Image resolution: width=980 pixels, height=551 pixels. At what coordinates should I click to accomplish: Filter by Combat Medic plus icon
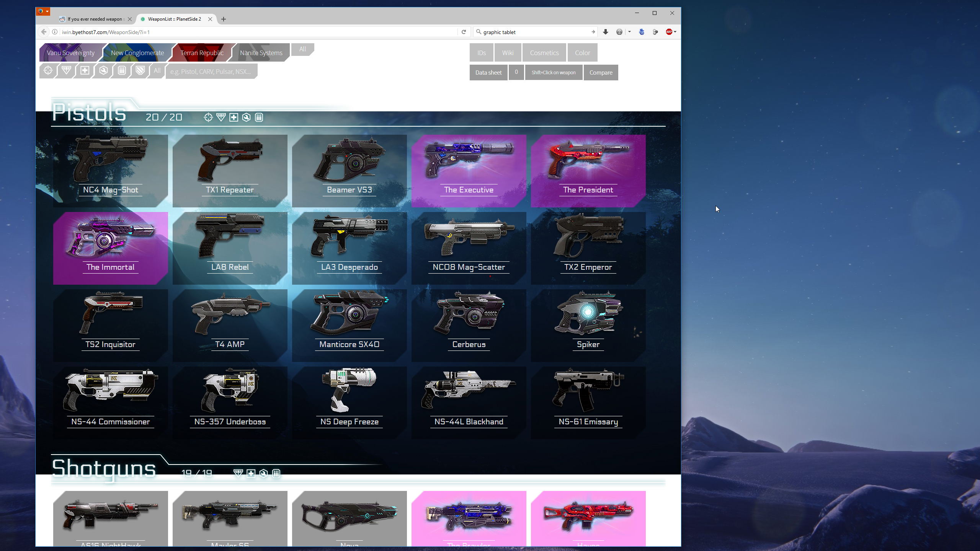(85, 70)
